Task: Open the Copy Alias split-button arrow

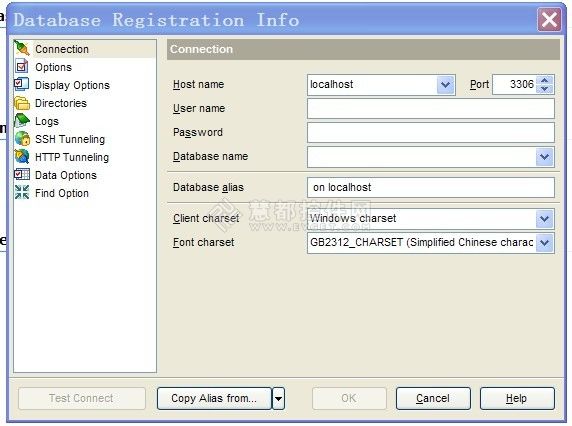Action: pyautogui.click(x=278, y=398)
